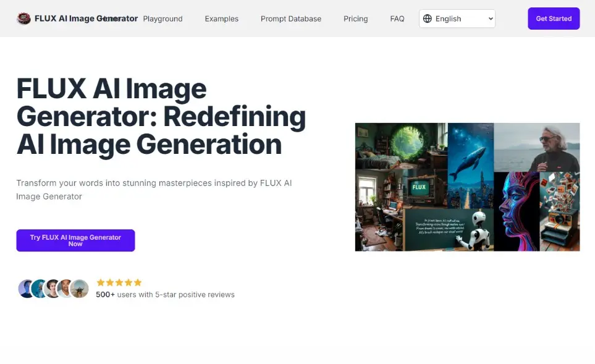Click the globe language icon
595x364 pixels.
pyautogui.click(x=428, y=19)
